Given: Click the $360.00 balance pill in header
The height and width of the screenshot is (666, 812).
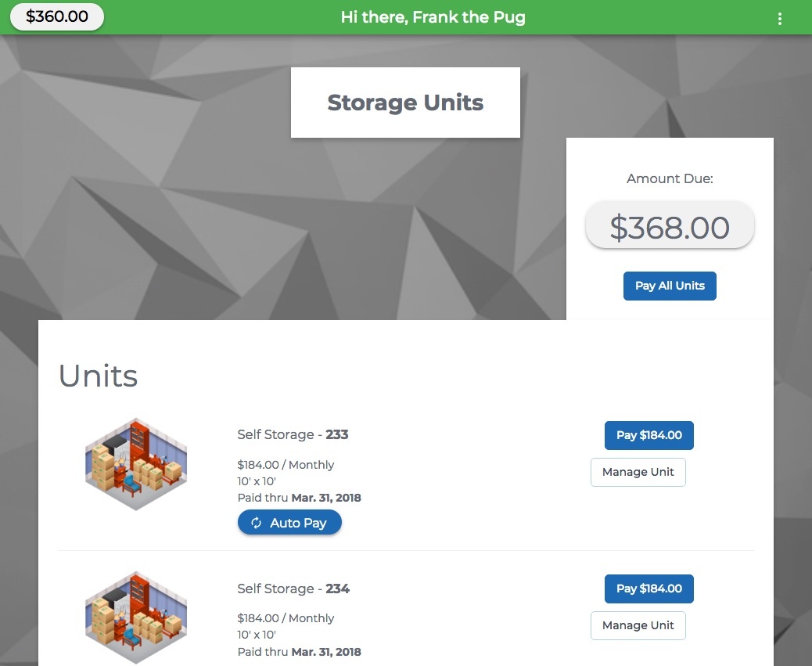Looking at the screenshot, I should tap(56, 16).
